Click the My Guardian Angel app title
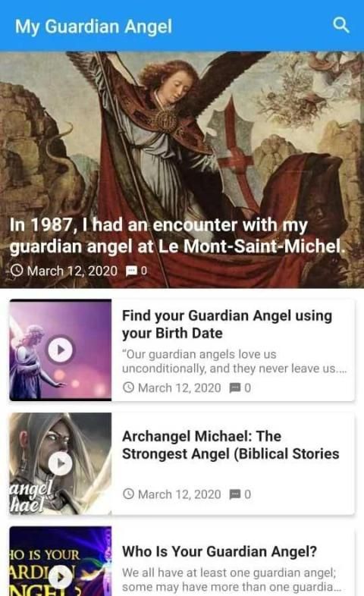 click(93, 27)
